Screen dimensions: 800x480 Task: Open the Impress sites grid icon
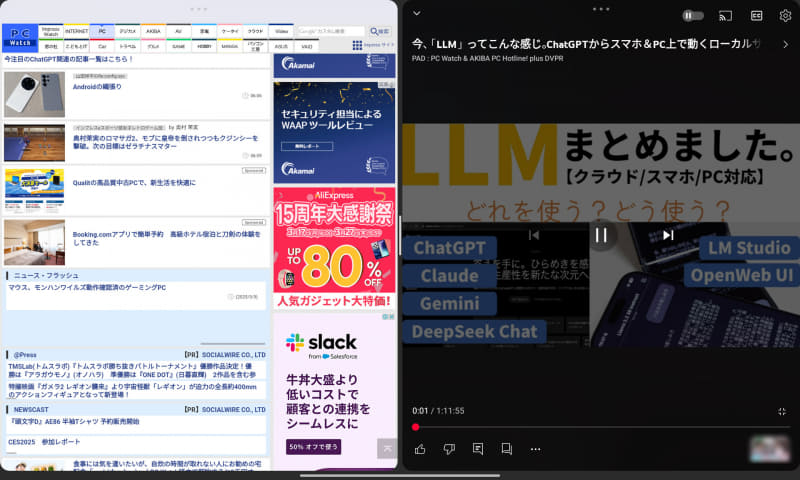click(x=357, y=45)
